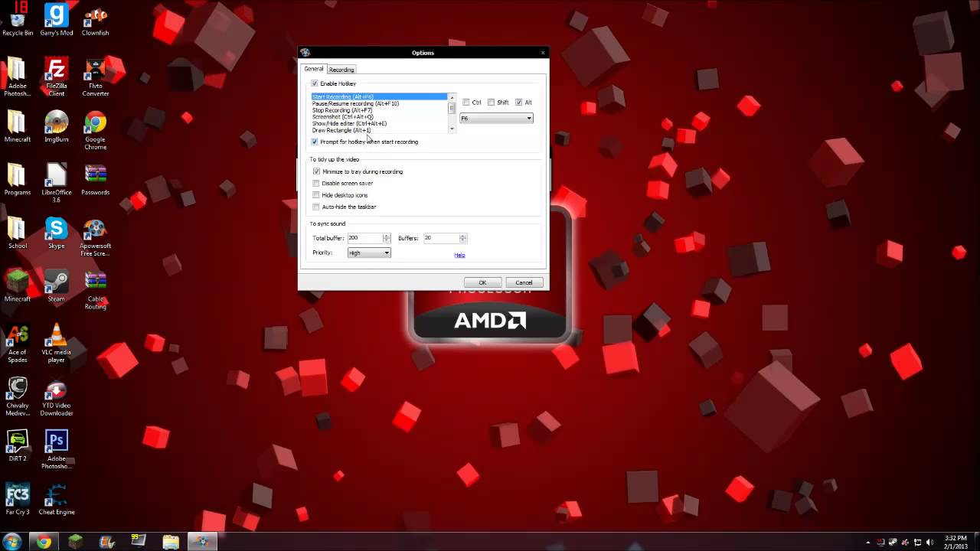Select Stop Recording (Alt+F7) hotkey entry
The image size is (980, 551).
[x=379, y=110]
